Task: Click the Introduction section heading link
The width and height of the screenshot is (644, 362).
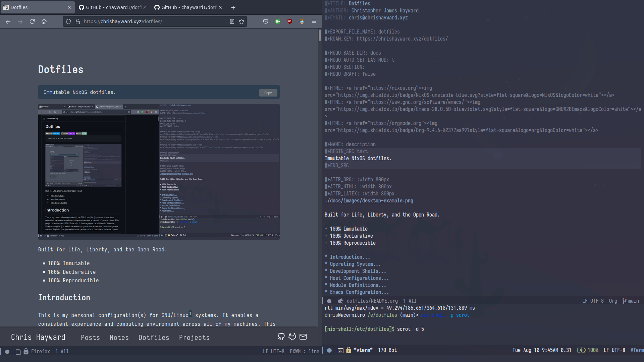Action: 64,297
